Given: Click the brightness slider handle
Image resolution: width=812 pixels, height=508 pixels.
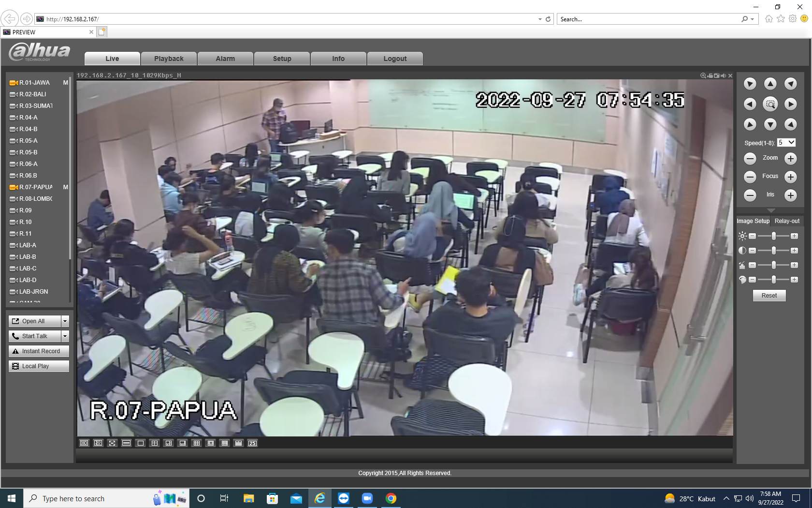Looking at the screenshot, I should (774, 236).
